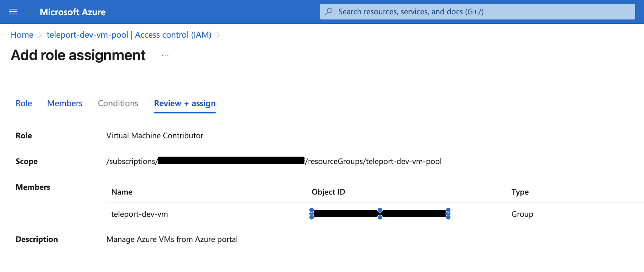Viewport: 644px width, 272px height.
Task: Click the chevron after Home breadcrumb
Action: 40,35
